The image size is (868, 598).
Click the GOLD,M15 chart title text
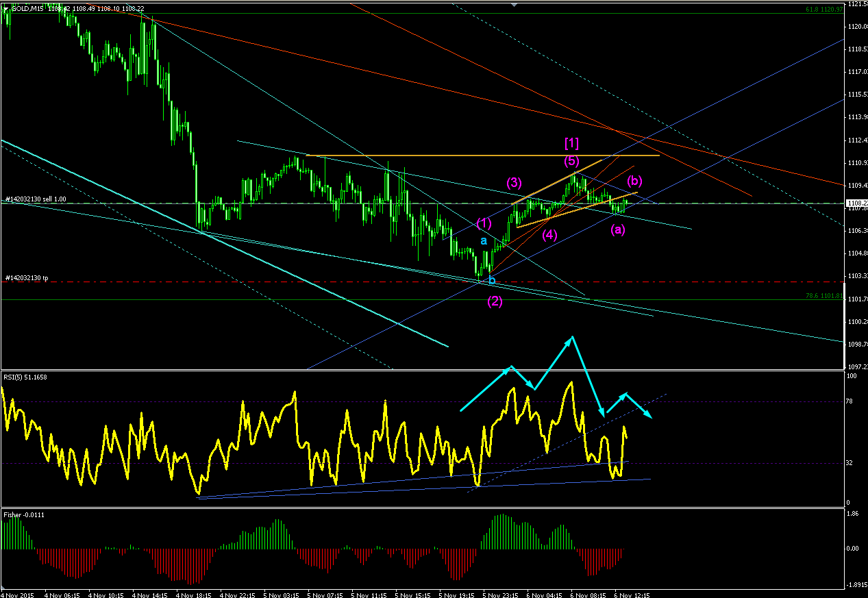point(28,8)
